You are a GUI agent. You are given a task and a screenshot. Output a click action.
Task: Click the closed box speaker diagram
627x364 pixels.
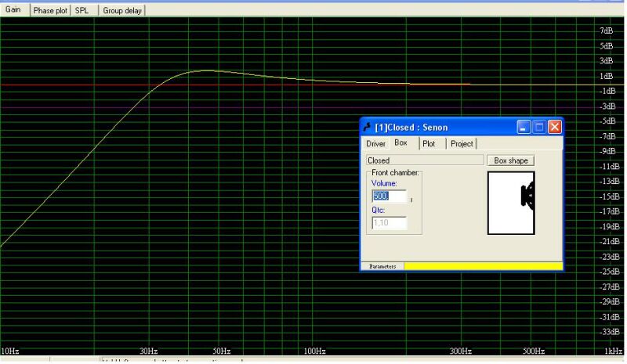click(x=511, y=203)
